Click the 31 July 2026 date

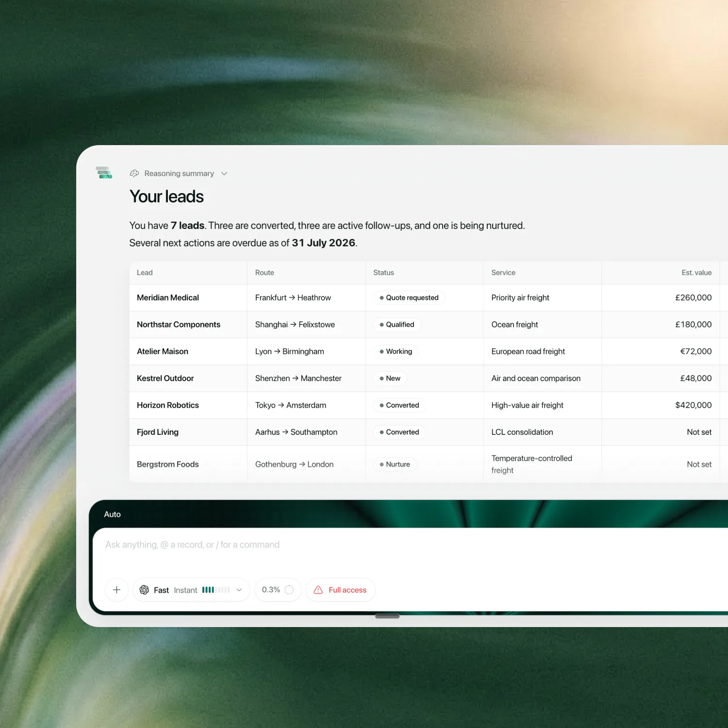(x=324, y=243)
